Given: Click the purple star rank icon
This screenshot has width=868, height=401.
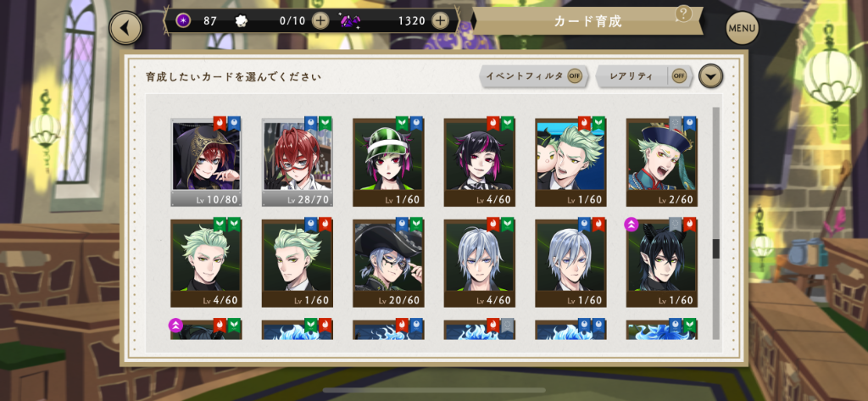Looking at the screenshot, I should coord(183,21).
